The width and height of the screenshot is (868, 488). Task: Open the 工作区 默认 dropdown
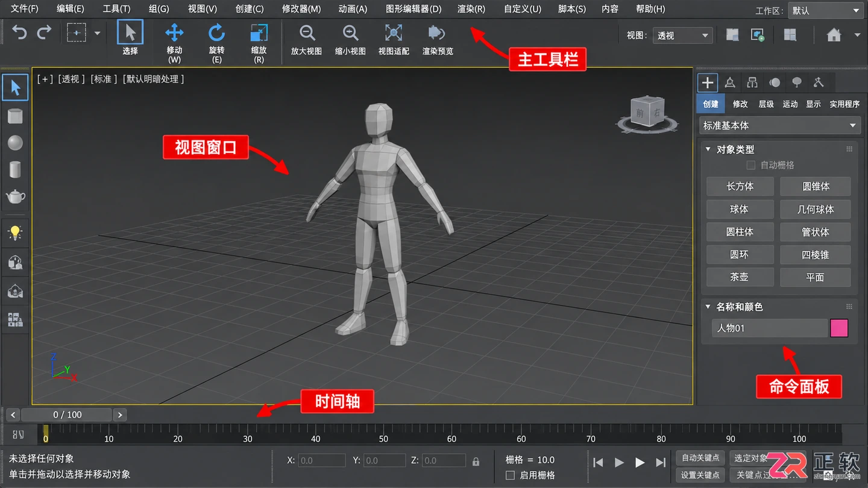[x=826, y=11]
